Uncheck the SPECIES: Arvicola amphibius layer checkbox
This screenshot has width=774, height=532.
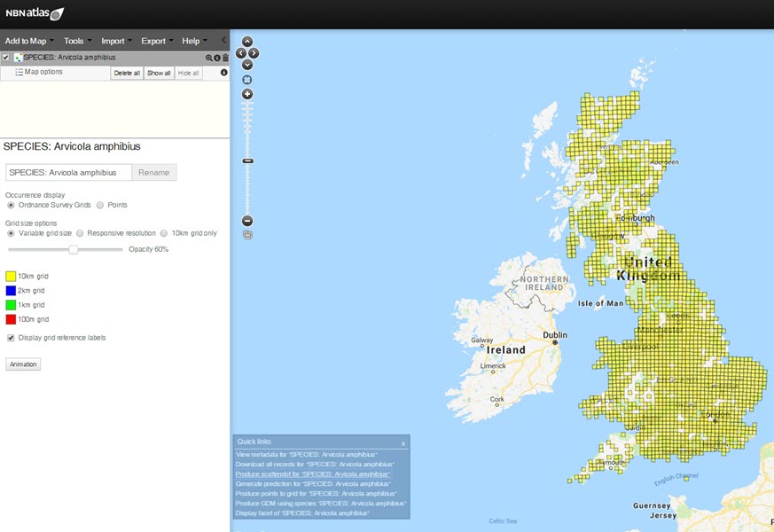(5, 57)
